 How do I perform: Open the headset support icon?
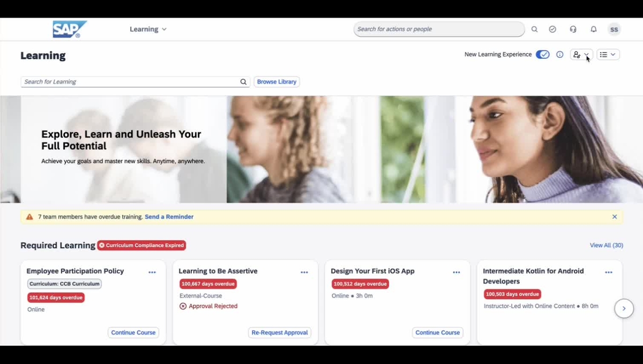tap(573, 29)
